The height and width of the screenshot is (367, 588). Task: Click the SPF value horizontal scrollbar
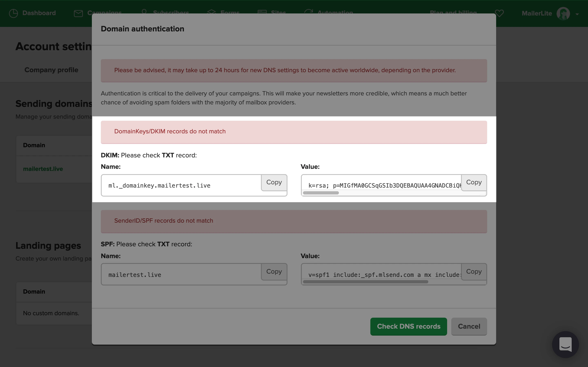pos(365,282)
